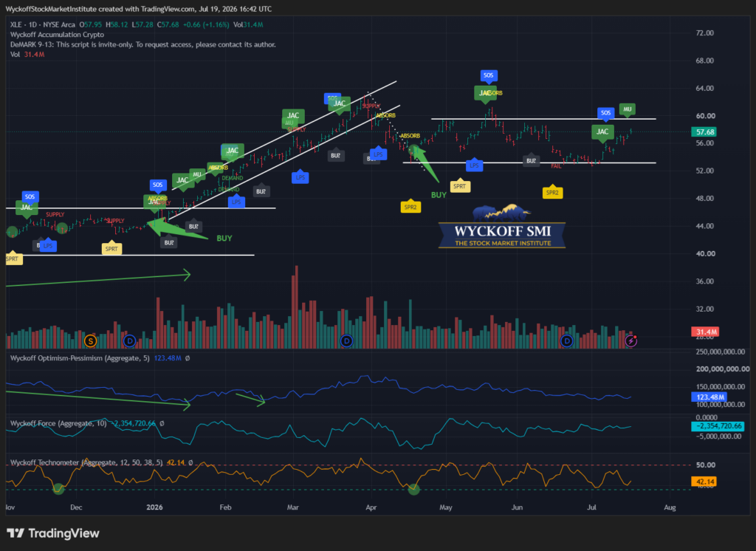Click the green circle on Technometer in November
The width and height of the screenshot is (756, 551).
click(58, 489)
